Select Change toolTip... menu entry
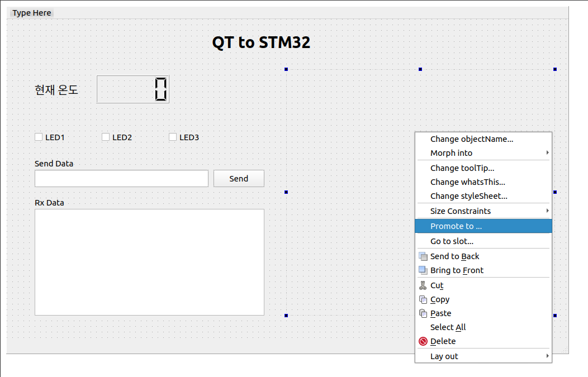588x377 pixels. 483,168
